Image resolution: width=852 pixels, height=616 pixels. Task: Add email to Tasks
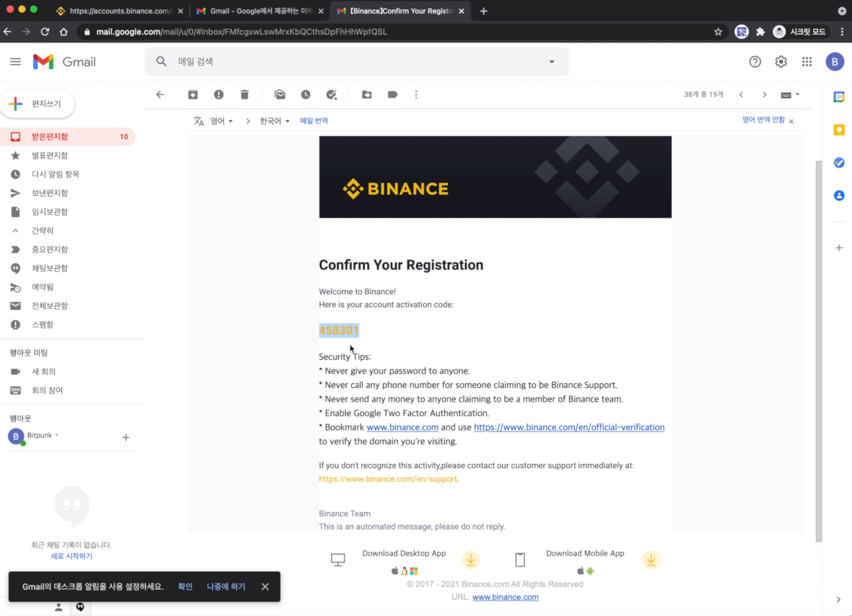click(x=332, y=94)
